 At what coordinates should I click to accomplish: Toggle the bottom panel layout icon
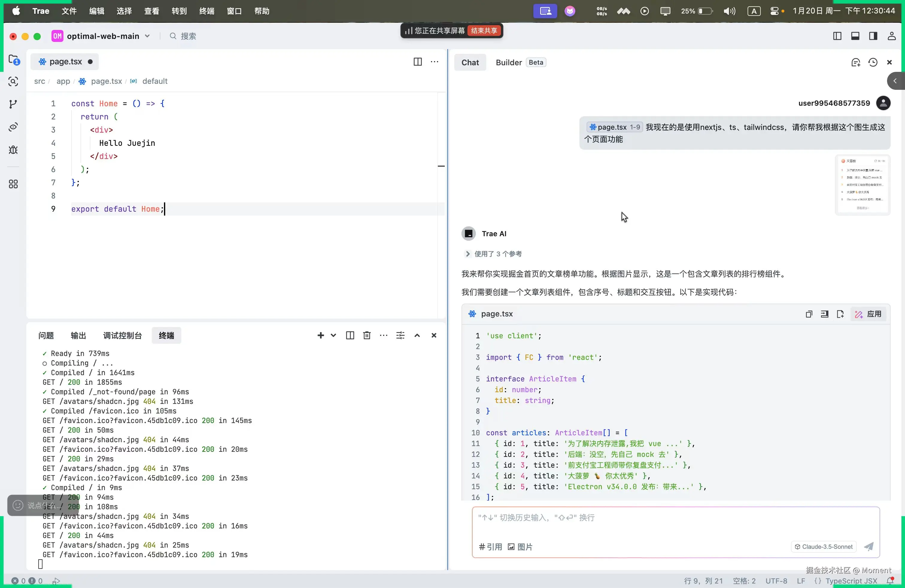click(x=855, y=36)
